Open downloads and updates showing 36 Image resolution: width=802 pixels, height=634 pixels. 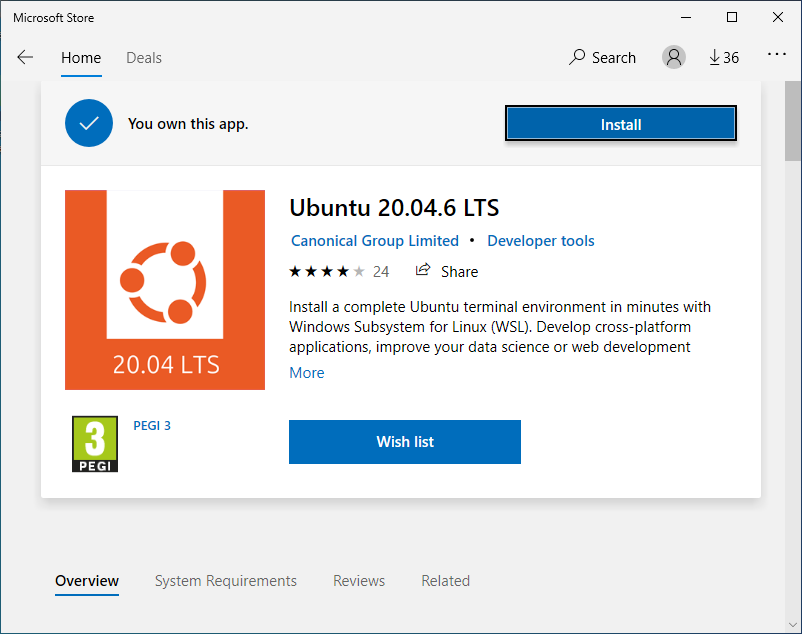tap(724, 57)
